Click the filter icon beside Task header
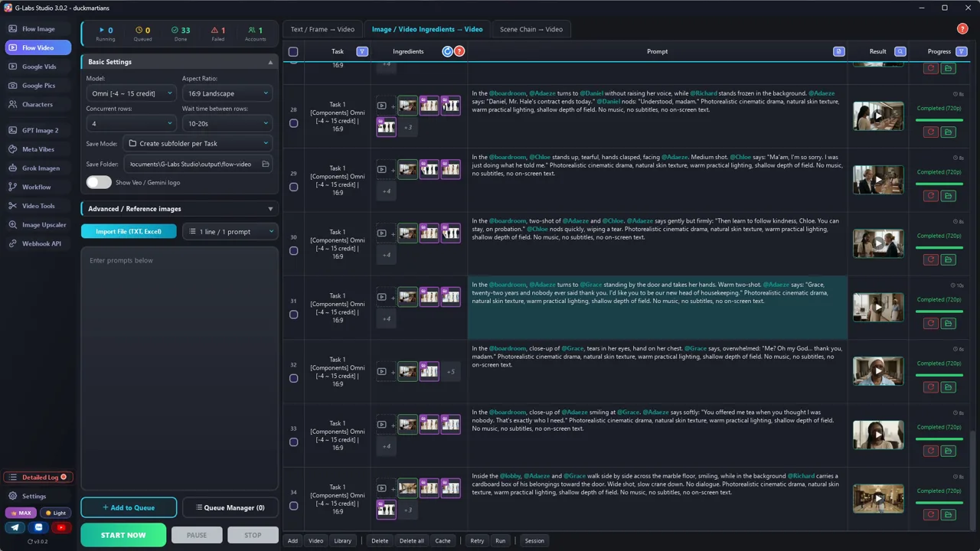The image size is (980, 551). click(362, 51)
